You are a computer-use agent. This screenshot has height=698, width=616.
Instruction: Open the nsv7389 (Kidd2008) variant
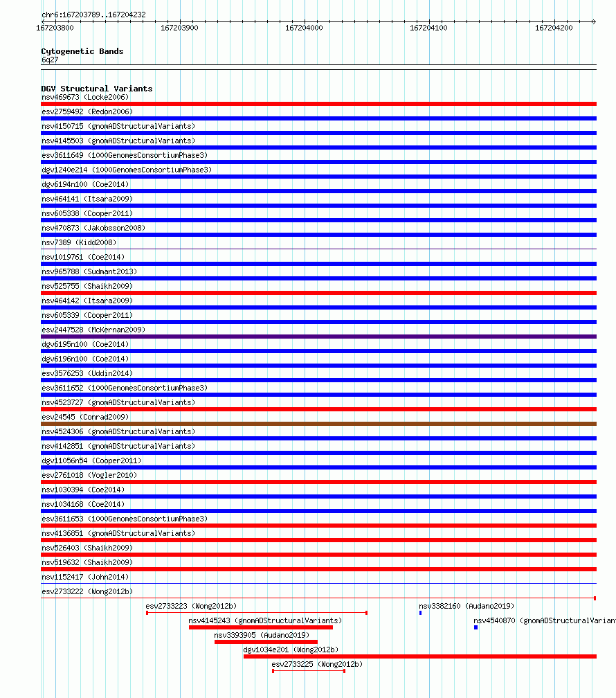(79, 242)
